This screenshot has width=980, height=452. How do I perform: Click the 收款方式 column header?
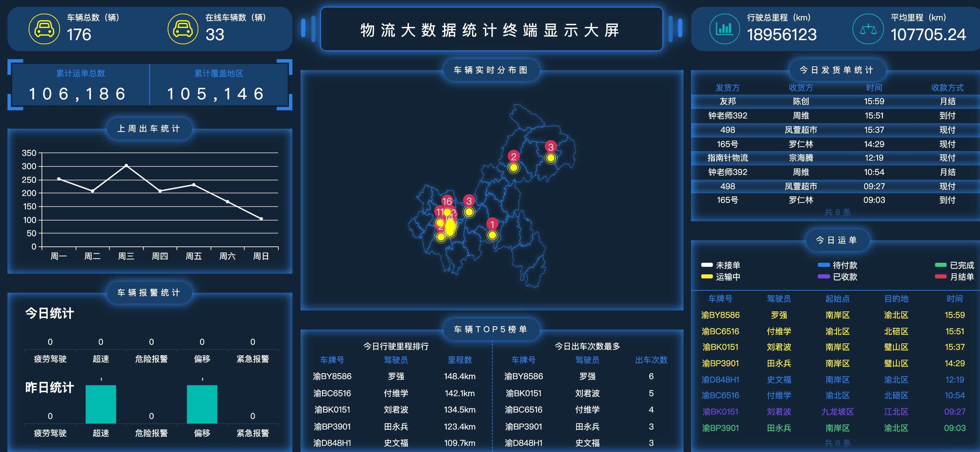coord(947,87)
